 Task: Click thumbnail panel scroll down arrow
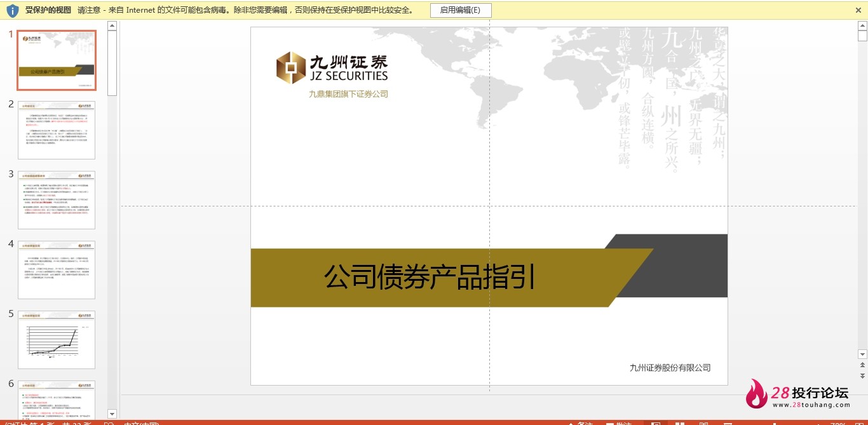click(x=112, y=414)
